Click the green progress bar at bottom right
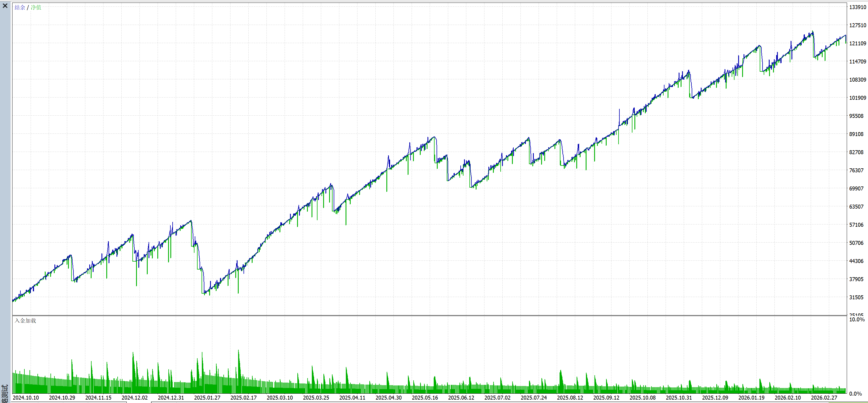Viewport: 868px width, 403px height. pos(848,402)
